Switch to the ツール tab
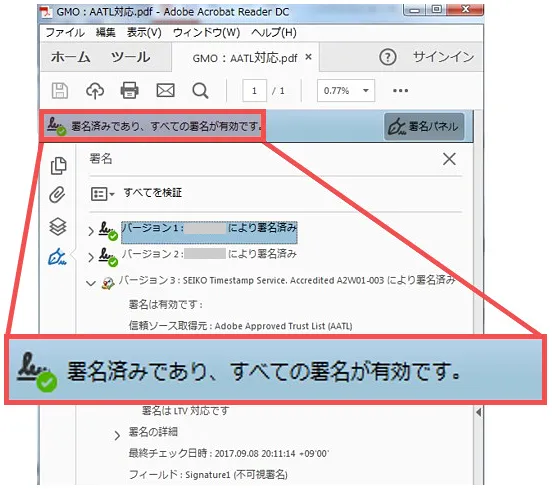This screenshot has width=552, height=489. [131, 57]
